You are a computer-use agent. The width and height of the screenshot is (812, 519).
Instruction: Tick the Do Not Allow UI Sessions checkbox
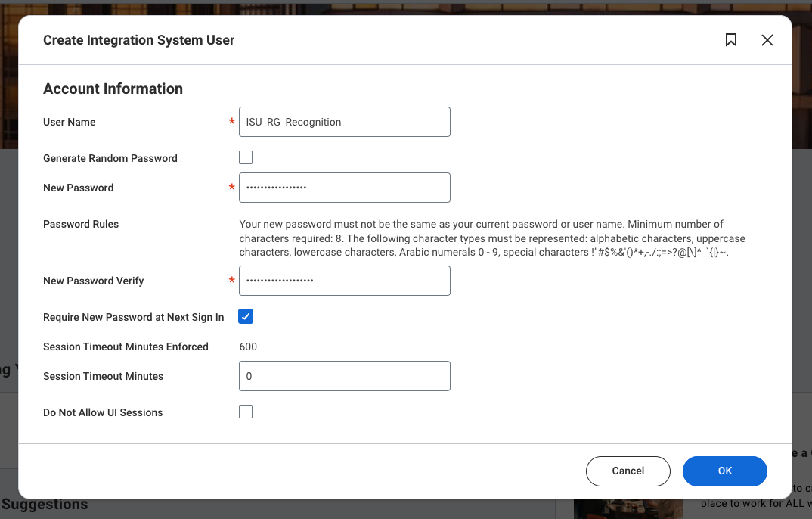tap(246, 412)
